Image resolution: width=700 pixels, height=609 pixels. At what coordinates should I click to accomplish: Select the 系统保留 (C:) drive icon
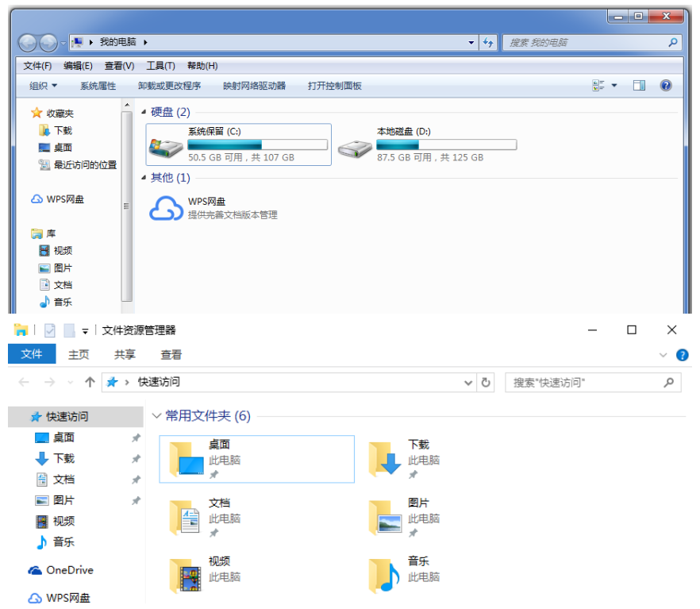click(166, 148)
